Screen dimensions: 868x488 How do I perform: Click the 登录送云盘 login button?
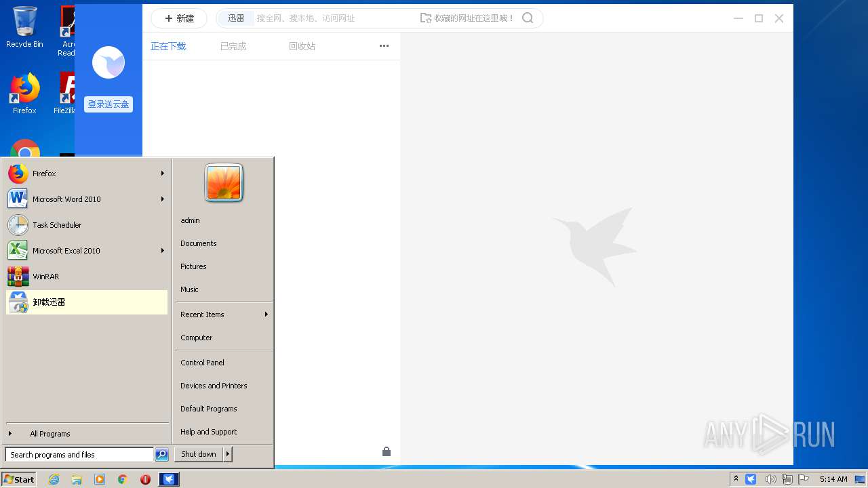pyautogui.click(x=108, y=104)
